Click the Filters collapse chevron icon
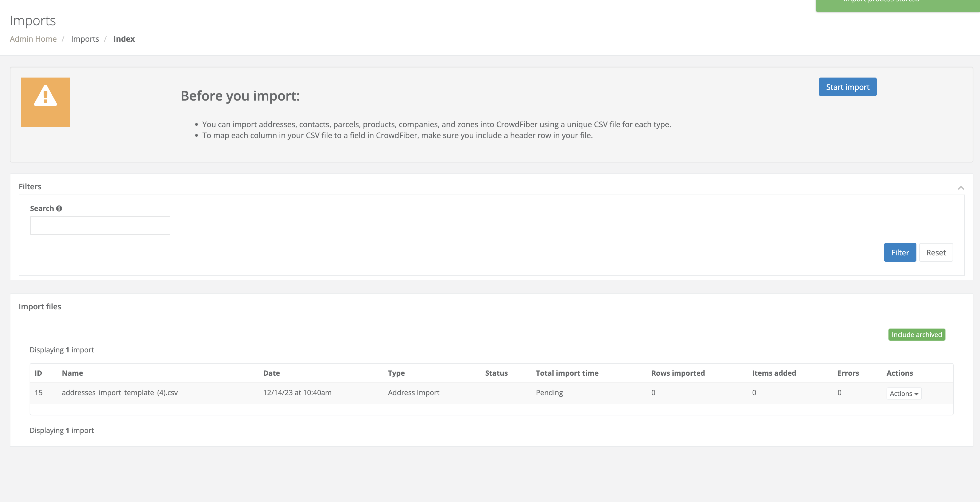 [x=961, y=187]
